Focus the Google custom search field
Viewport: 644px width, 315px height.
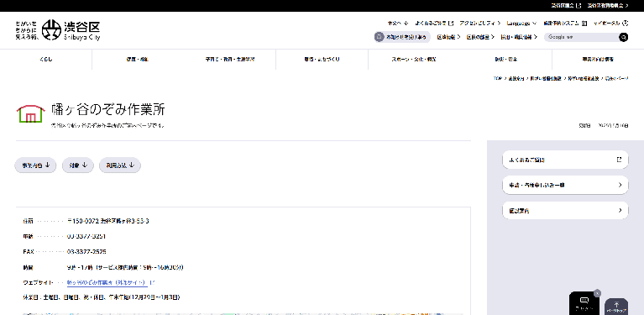(x=581, y=37)
